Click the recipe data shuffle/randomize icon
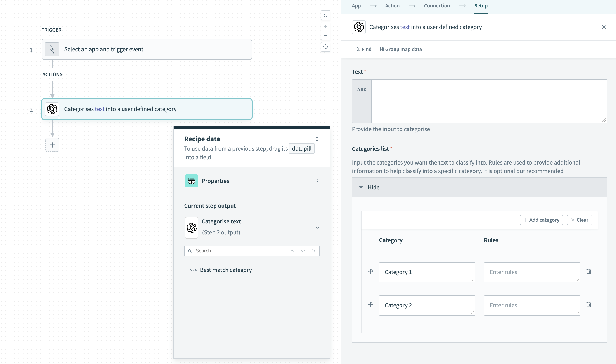The height and width of the screenshot is (364, 616). click(317, 139)
